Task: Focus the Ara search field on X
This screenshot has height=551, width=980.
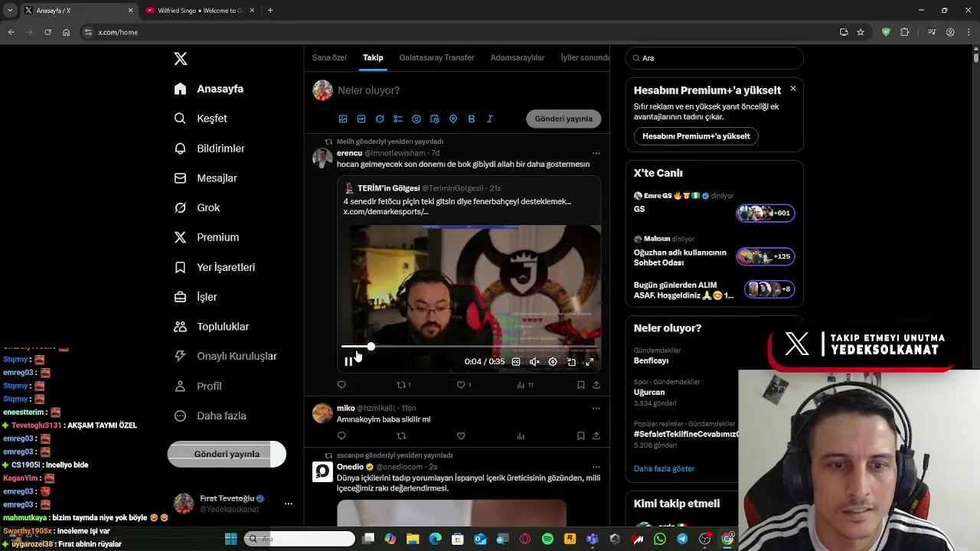Action: point(714,58)
